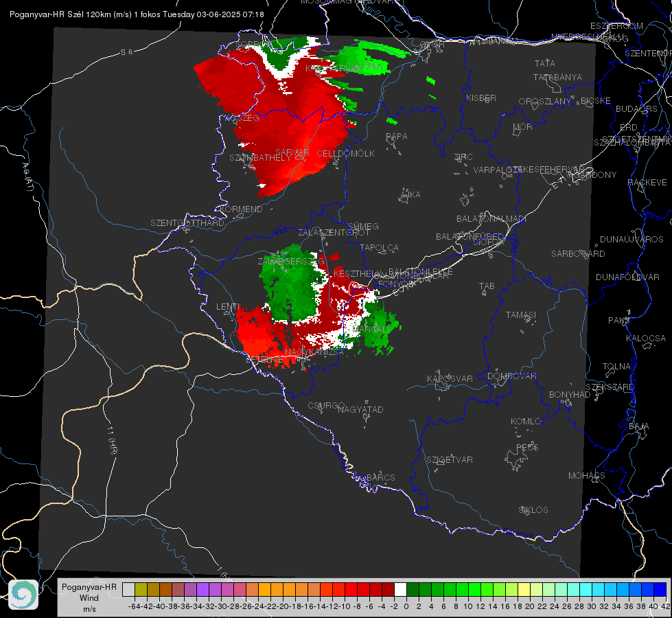Click the 'm/s' unit label in legend
This screenshot has width=672, height=618.
89,609
